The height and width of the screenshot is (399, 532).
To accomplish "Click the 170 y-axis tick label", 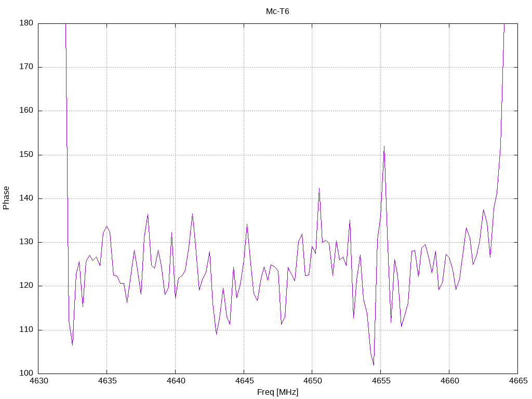I will coord(26,67).
